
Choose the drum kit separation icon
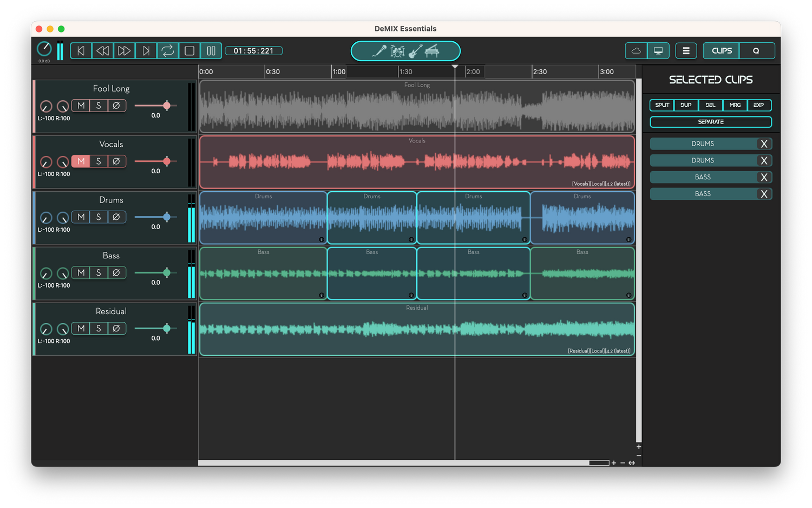point(398,51)
